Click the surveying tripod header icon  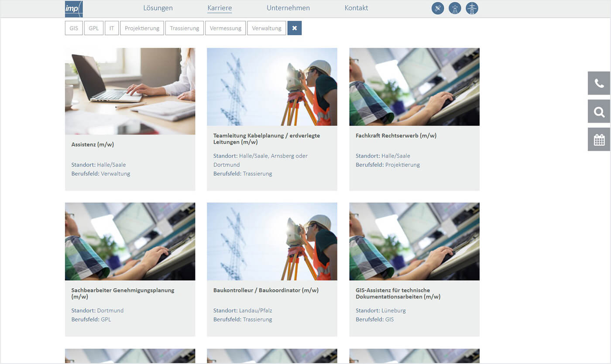[455, 8]
